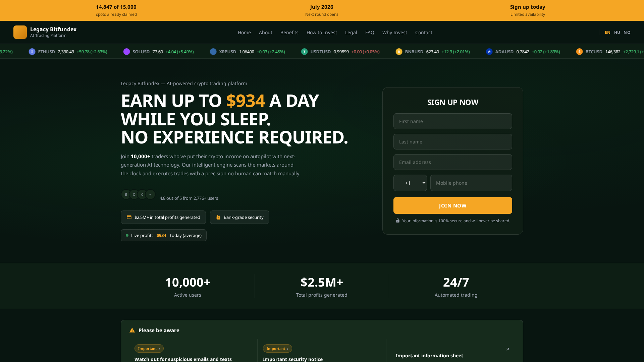The width and height of the screenshot is (644, 362).
Task: Open the country code +1 dropdown
Action: click(x=410, y=183)
